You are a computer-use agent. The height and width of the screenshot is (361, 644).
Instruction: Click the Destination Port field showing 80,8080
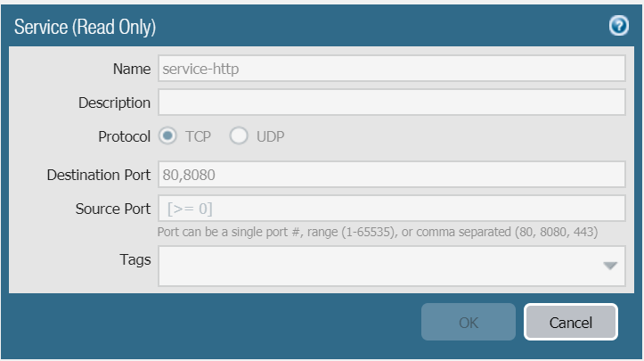pyautogui.click(x=392, y=175)
